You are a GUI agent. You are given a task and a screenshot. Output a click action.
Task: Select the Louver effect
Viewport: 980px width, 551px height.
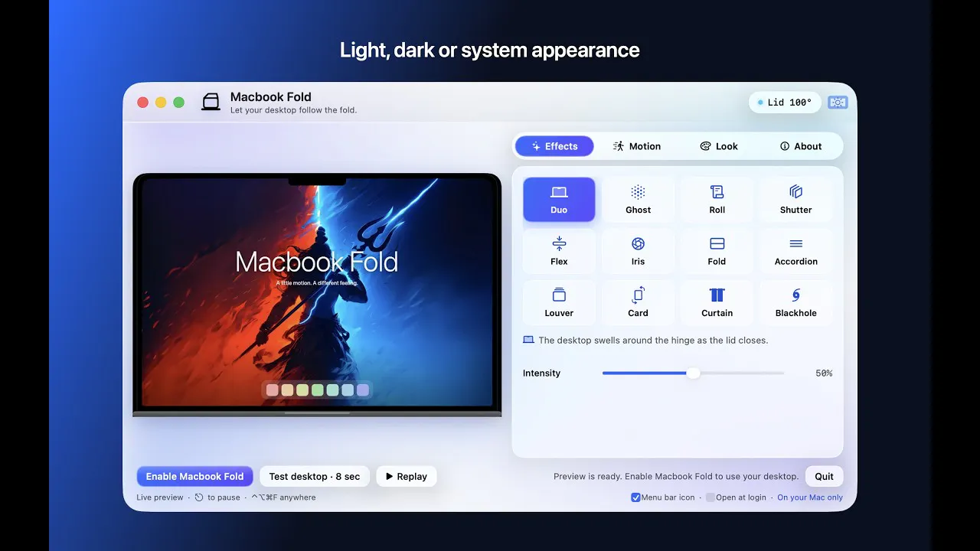click(559, 303)
